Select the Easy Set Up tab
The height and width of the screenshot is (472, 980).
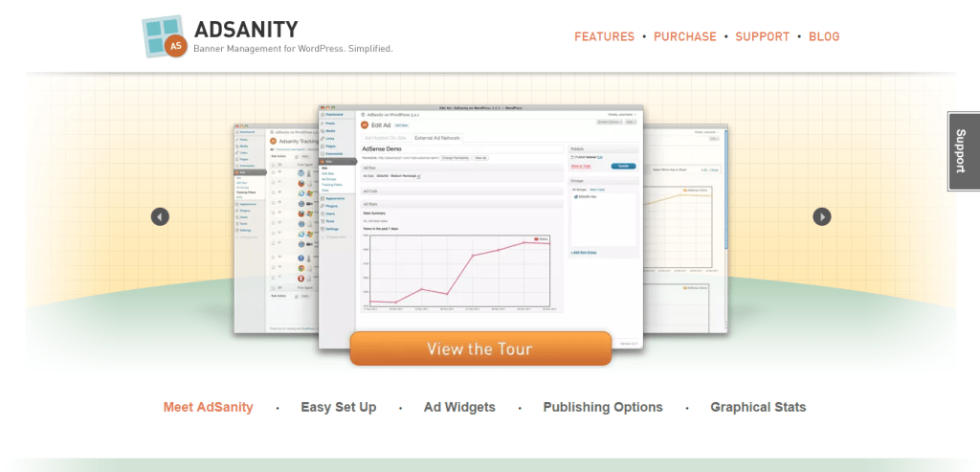pos(338,407)
